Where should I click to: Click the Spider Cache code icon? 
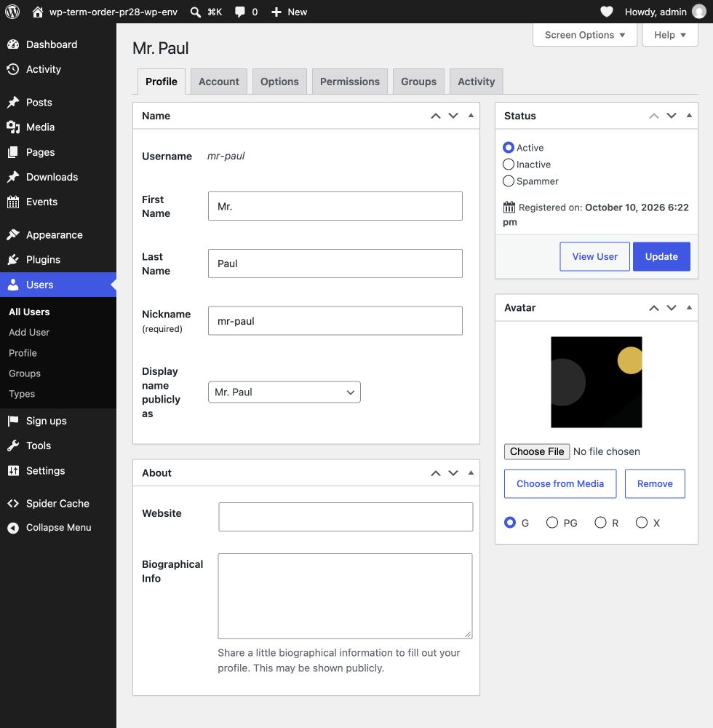(13, 503)
